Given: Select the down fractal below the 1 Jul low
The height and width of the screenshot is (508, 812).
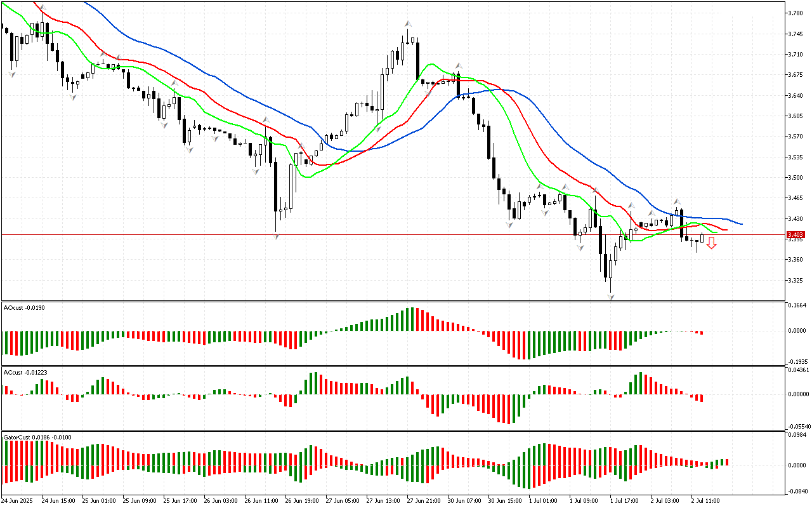Looking at the screenshot, I should point(611,297).
